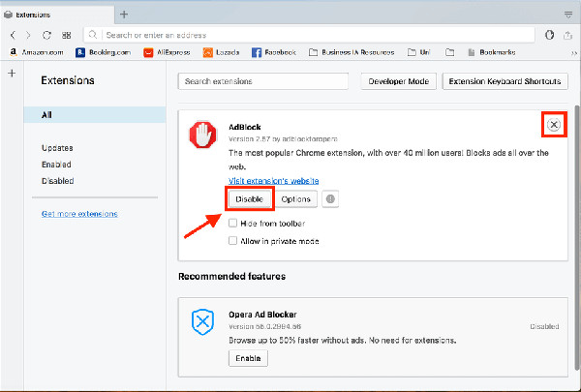
Task: Open Get more extensions link
Action: 79,214
